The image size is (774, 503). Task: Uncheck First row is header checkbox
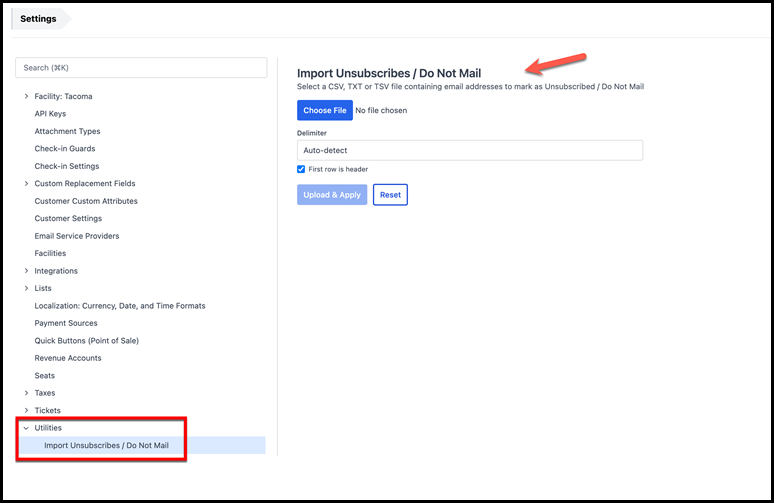(x=302, y=169)
